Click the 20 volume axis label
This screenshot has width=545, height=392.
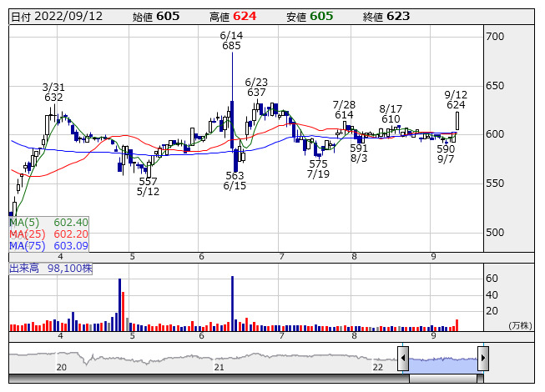492,311
